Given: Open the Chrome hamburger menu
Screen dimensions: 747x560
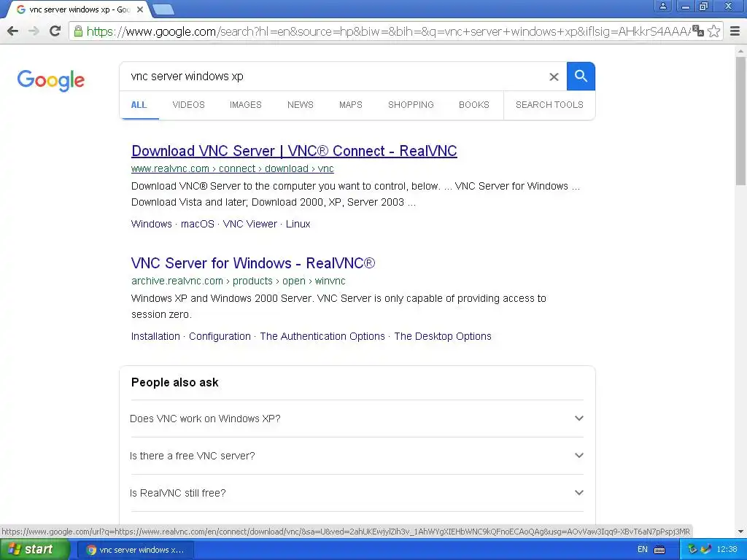Looking at the screenshot, I should tap(735, 31).
